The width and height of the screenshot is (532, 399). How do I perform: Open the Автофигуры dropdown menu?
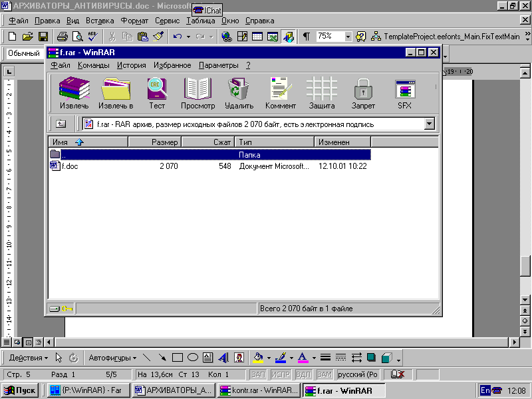tap(112, 358)
